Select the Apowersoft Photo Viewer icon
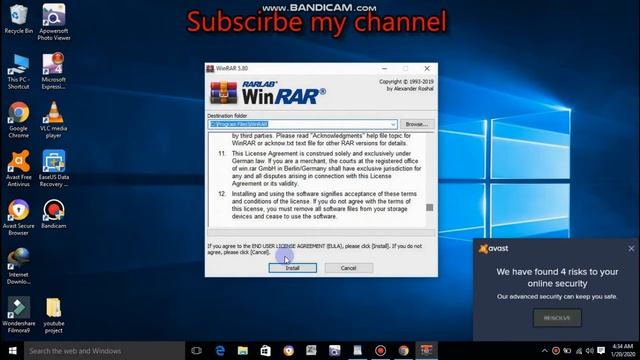This screenshot has width=640, height=360. point(53,22)
